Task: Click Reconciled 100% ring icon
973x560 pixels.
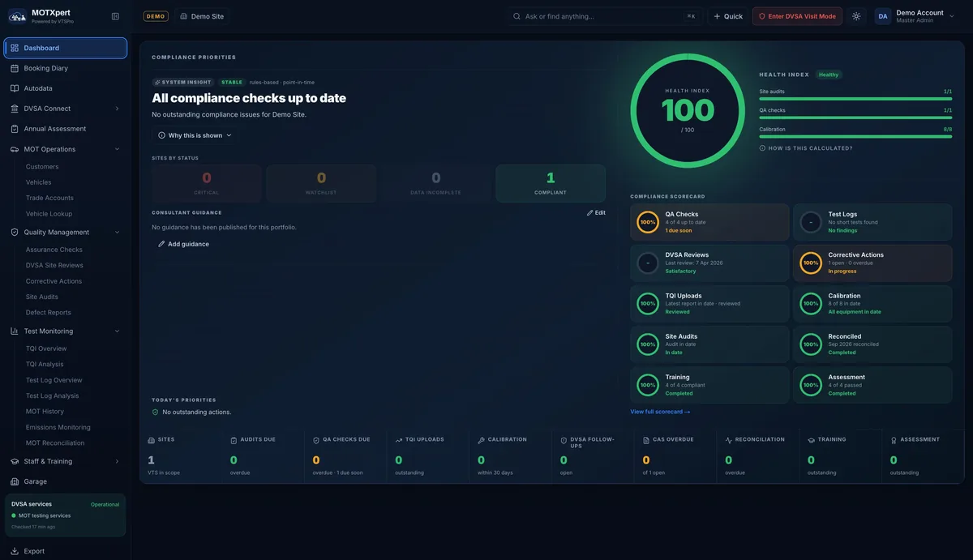Action: click(811, 344)
